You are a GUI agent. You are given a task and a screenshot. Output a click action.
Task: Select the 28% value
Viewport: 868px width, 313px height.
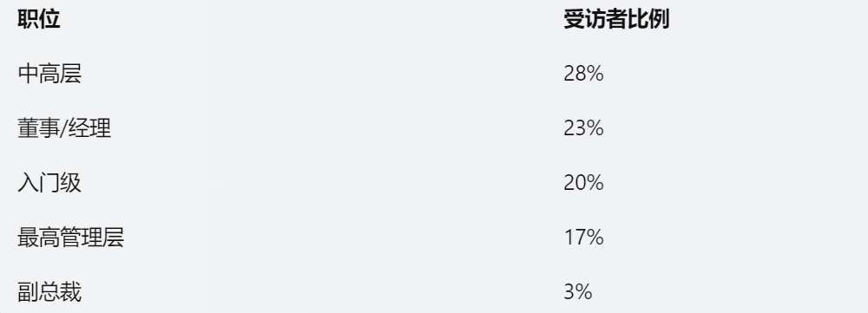pyautogui.click(x=583, y=74)
